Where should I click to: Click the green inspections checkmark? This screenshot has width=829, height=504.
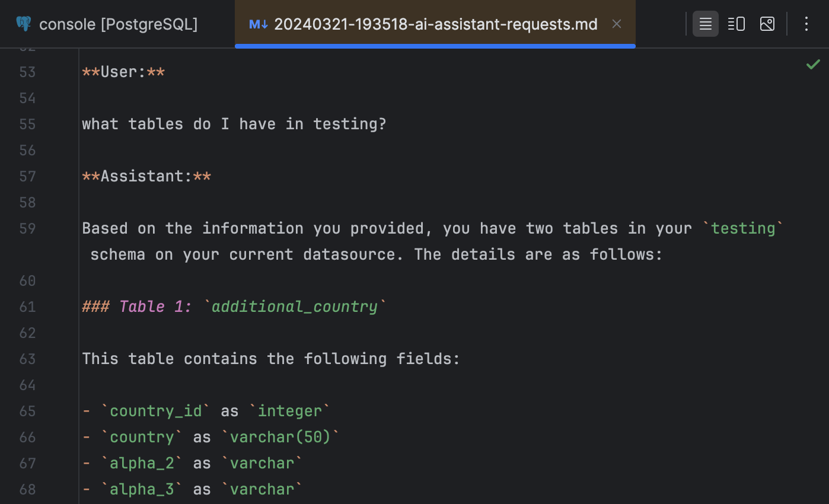pyautogui.click(x=813, y=64)
